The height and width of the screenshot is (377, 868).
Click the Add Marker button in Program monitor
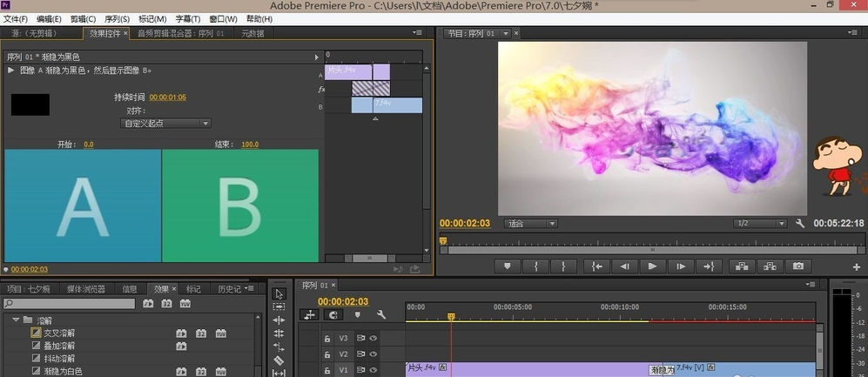(x=508, y=266)
